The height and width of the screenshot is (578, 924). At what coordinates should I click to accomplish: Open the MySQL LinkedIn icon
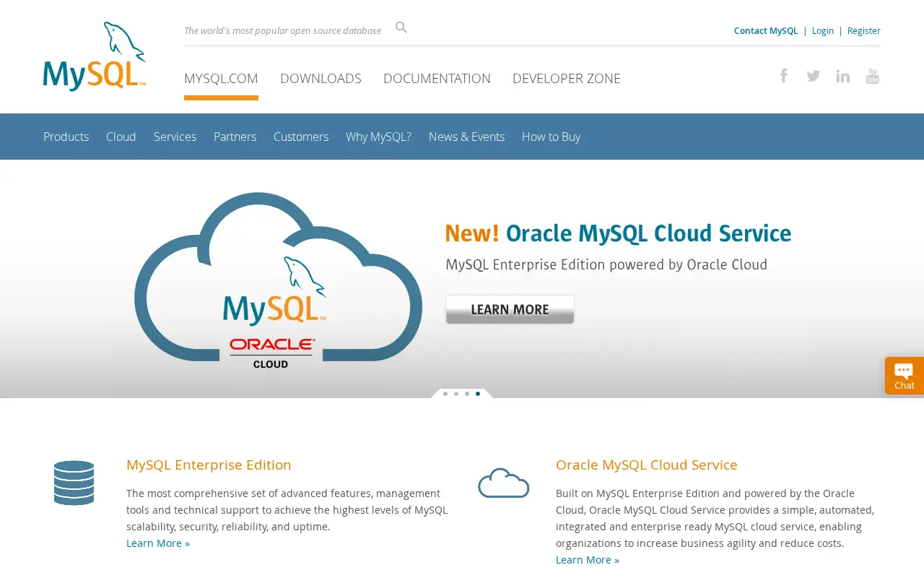842,76
